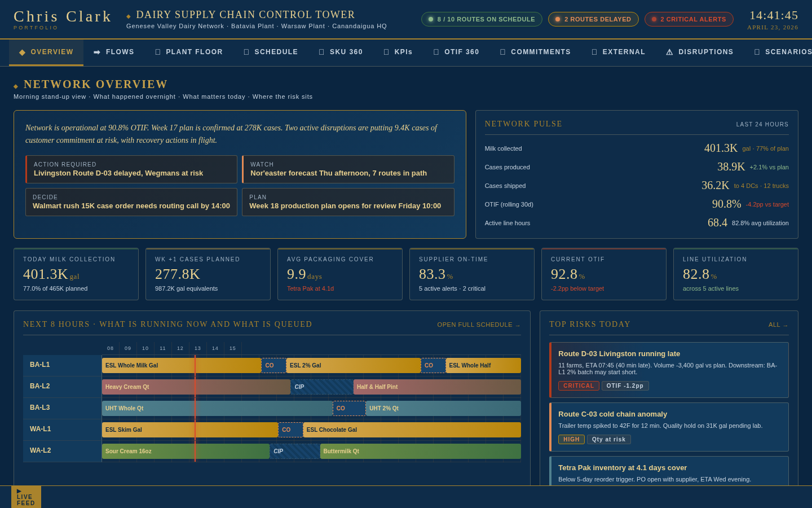Click the CRITICAL tag on Route D-03
The width and height of the screenshot is (812, 508).
[579, 386]
